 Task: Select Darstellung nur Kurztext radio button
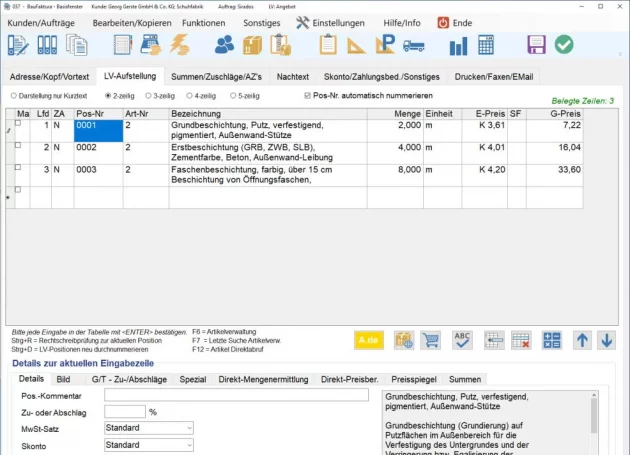tap(13, 96)
